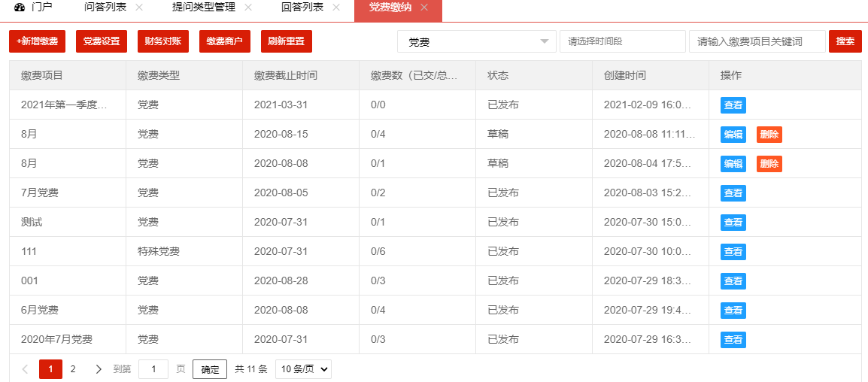This screenshot has height=382, width=868.
Task: Click the +新增缴费 button
Action: 37,42
